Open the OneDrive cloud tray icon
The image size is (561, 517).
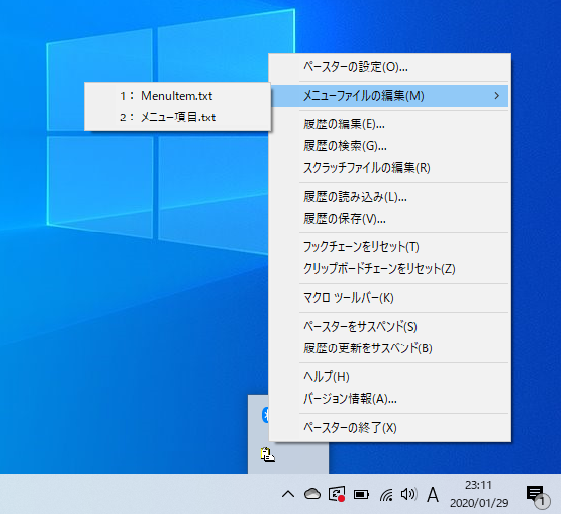pos(312,494)
